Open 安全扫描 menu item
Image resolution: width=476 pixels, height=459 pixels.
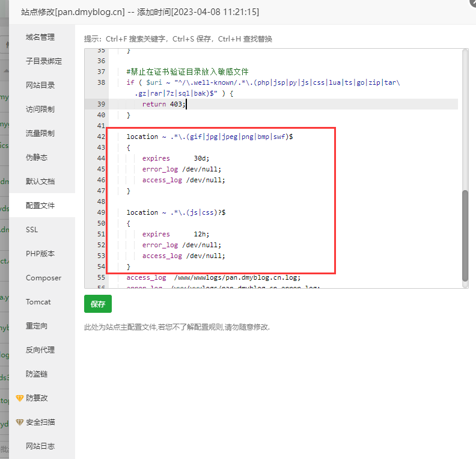tap(40, 422)
